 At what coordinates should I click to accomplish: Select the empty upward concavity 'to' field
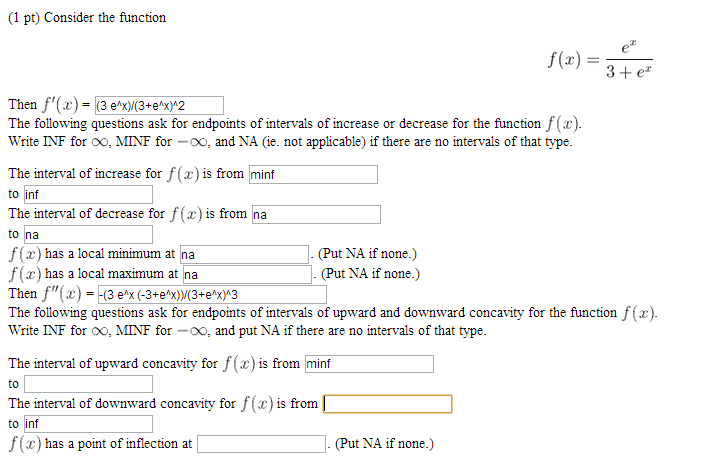(88, 384)
